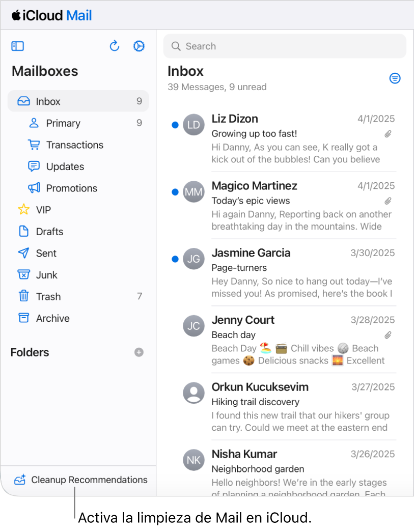The image size is (416, 532).
Task: Add a new folder with plus icon
Action: (139, 352)
